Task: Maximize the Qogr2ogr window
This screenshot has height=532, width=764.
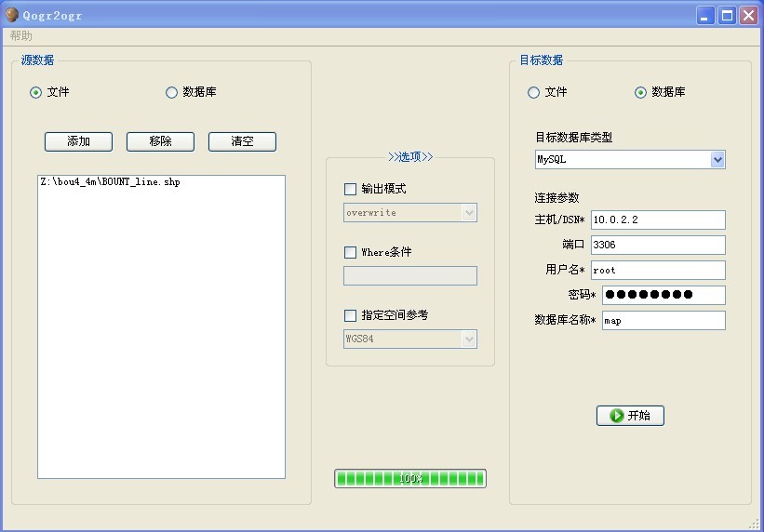Action: 727,16
